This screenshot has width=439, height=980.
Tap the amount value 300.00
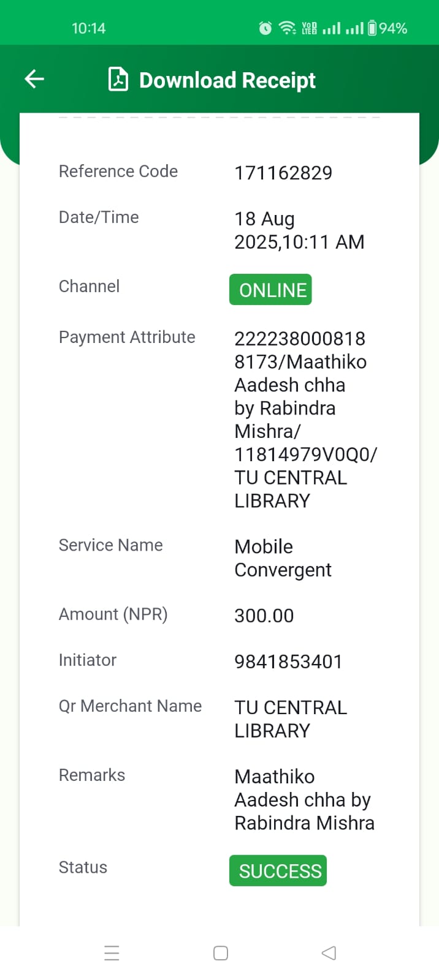[x=264, y=616]
